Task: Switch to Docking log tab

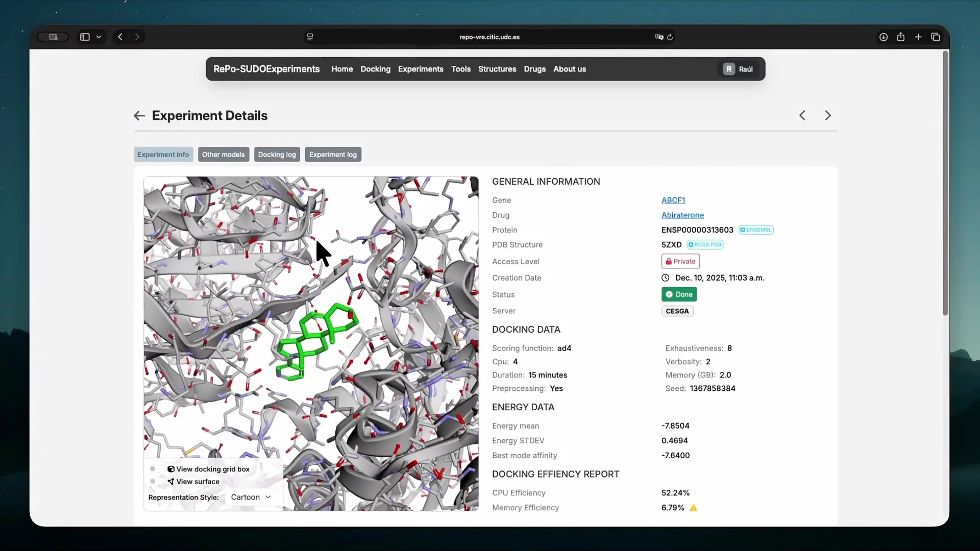Action: [x=277, y=155]
